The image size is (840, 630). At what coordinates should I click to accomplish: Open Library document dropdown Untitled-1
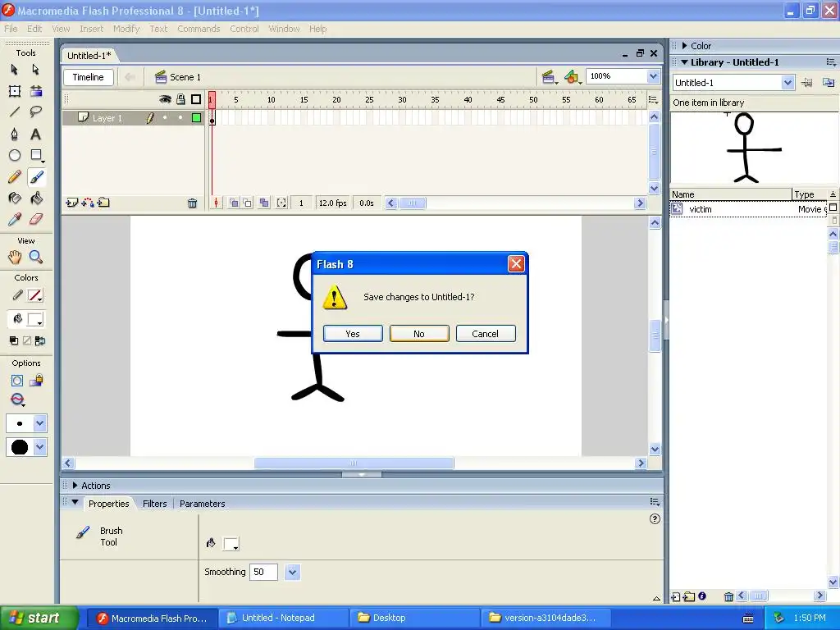pyautogui.click(x=787, y=83)
